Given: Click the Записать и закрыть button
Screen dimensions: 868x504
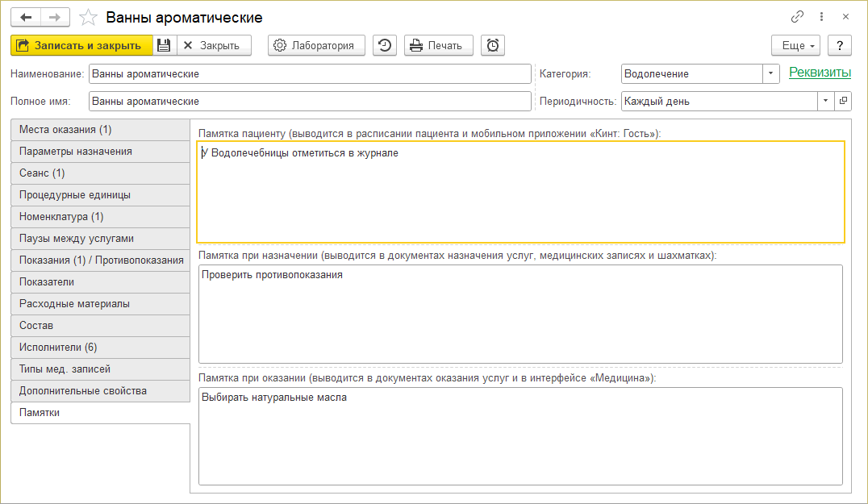Looking at the screenshot, I should [81, 45].
